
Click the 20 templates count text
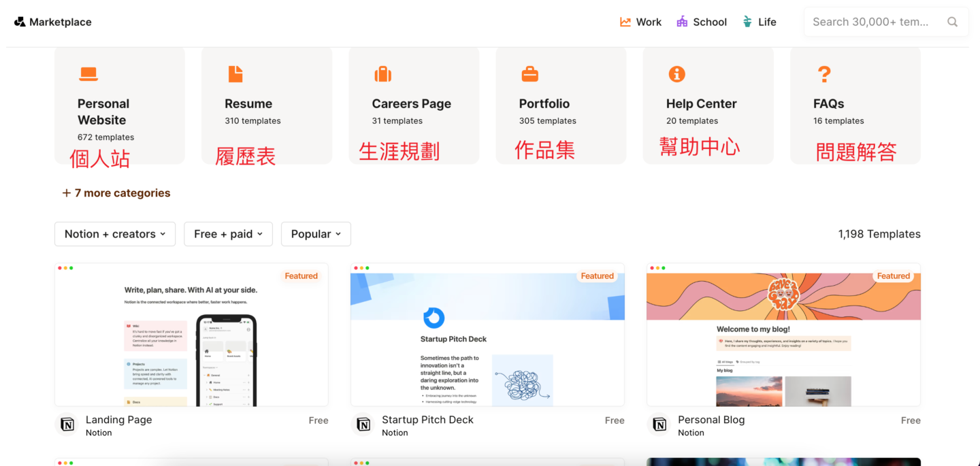coord(692,121)
